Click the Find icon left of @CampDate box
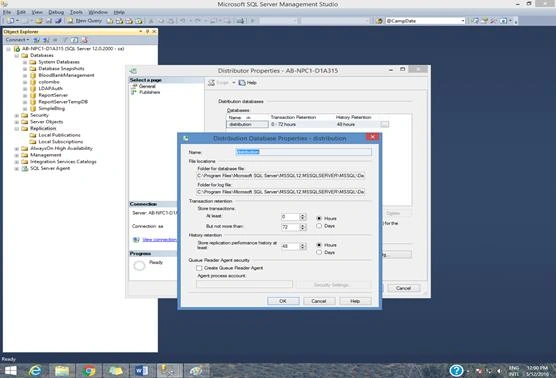Screen dimensions: 556x378 (379, 21)
